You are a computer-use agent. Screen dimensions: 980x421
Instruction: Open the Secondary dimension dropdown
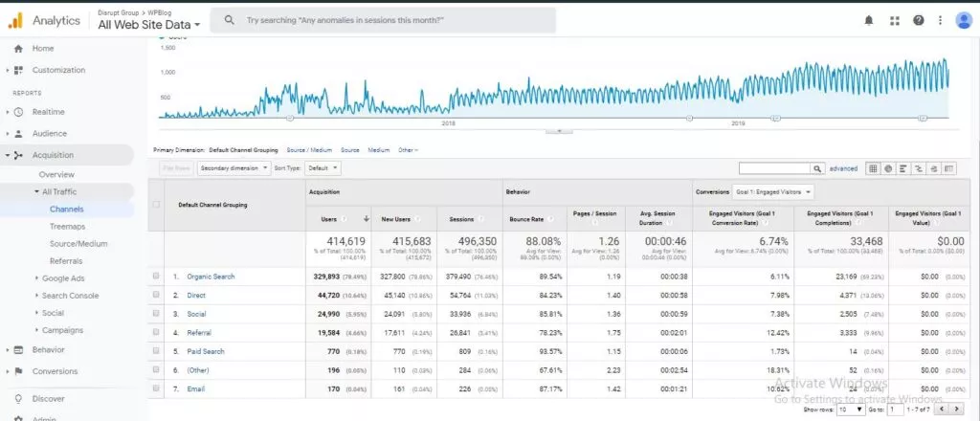[234, 168]
